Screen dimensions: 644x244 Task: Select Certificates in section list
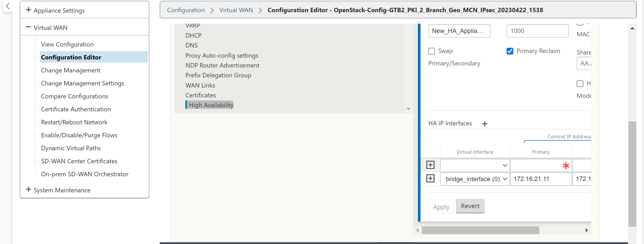coord(200,95)
